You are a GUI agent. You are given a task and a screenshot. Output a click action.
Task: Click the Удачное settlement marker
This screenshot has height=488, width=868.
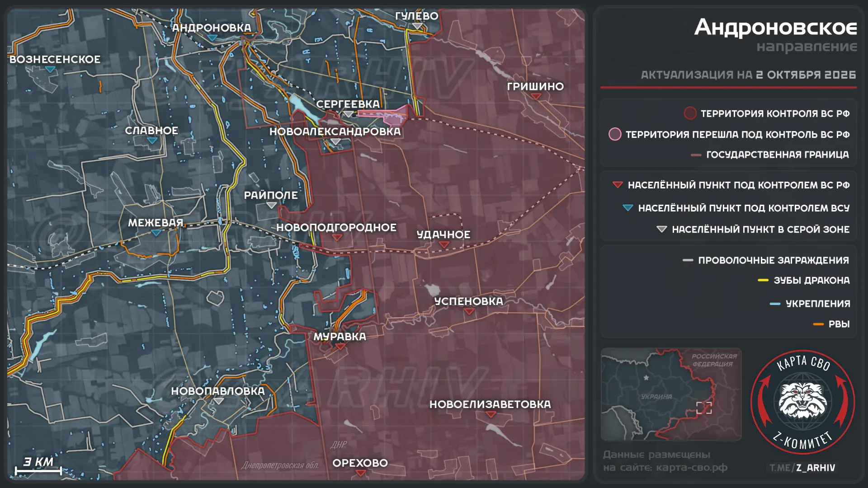[x=444, y=245]
